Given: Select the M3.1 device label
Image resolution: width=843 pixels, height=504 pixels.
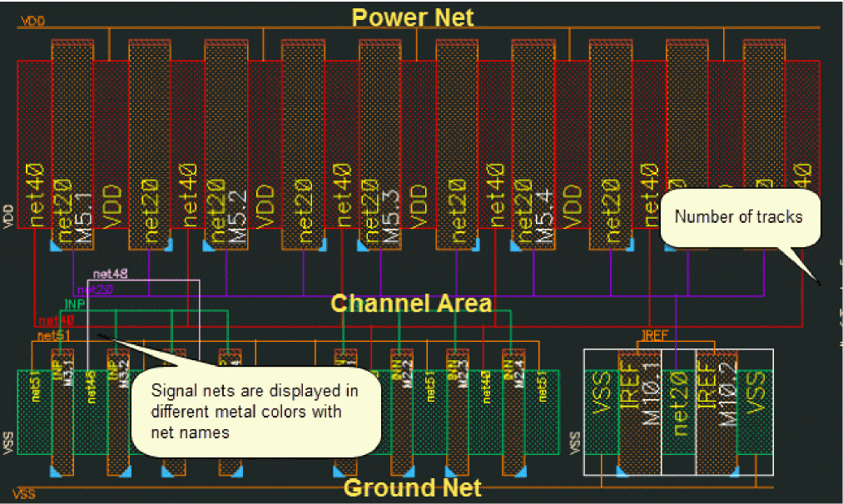Looking at the screenshot, I should click(68, 371).
